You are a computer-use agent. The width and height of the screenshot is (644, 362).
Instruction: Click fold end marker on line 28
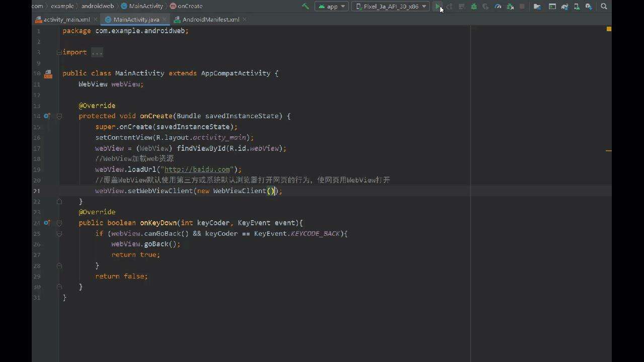(59, 265)
